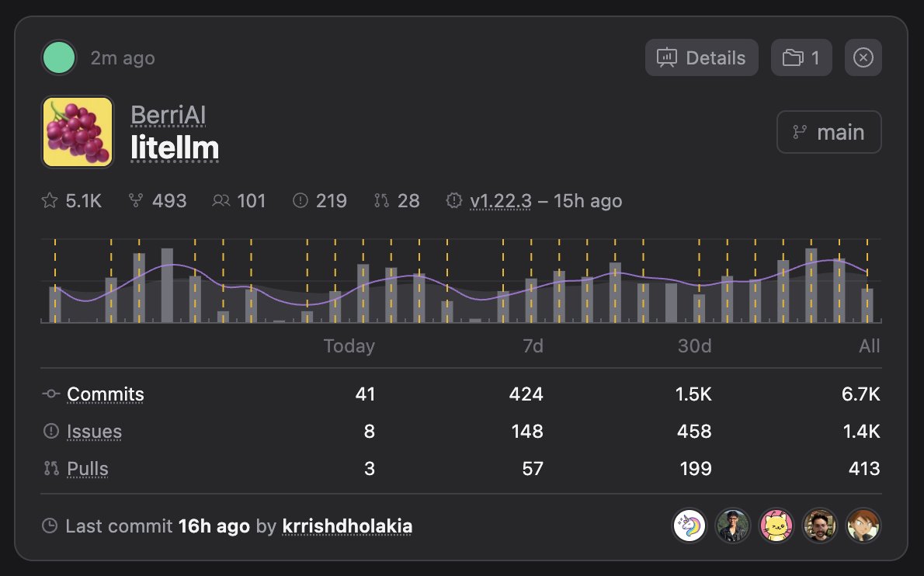Open the v1.22.3 release link
Image resolution: width=924 pixels, height=576 pixels.
coord(501,201)
